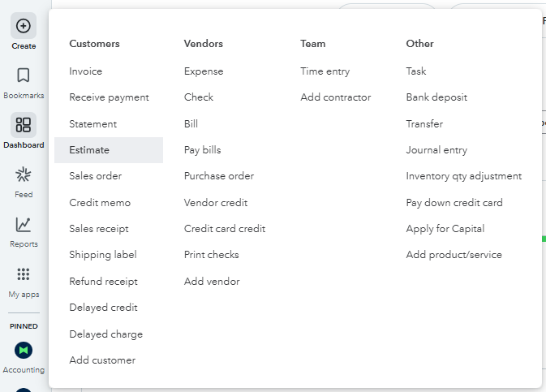The width and height of the screenshot is (546, 392).
Task: Click Add contractor link
Action: pyautogui.click(x=335, y=97)
